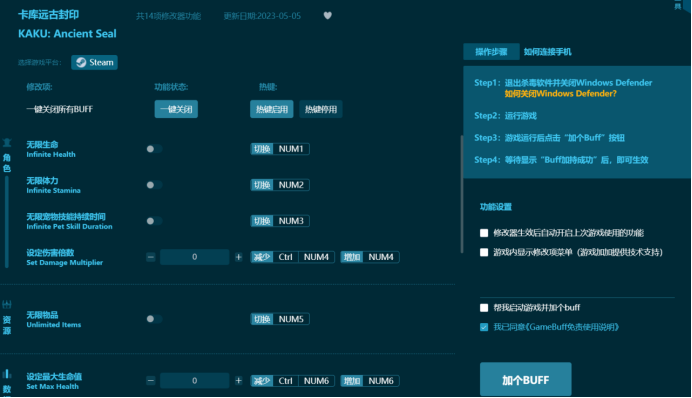Click the heart favorite icon
The width and height of the screenshot is (692, 398).
click(x=327, y=15)
